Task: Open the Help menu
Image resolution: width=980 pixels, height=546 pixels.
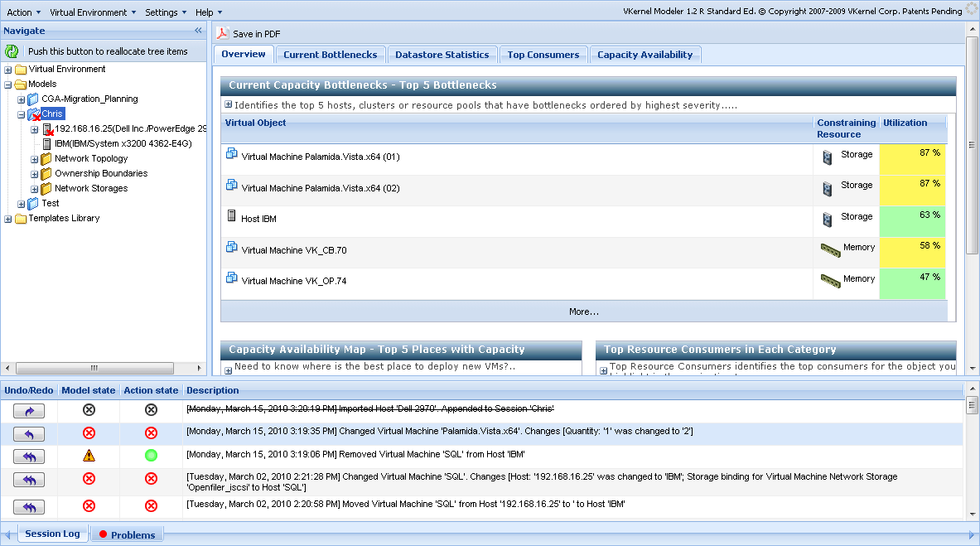Action: [x=209, y=12]
